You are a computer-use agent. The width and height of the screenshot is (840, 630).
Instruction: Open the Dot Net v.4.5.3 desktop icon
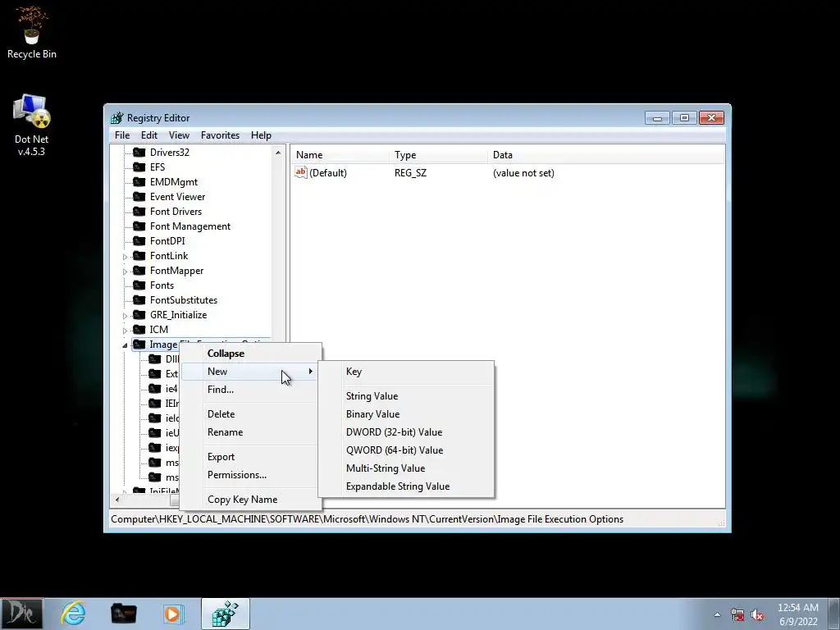(x=32, y=126)
